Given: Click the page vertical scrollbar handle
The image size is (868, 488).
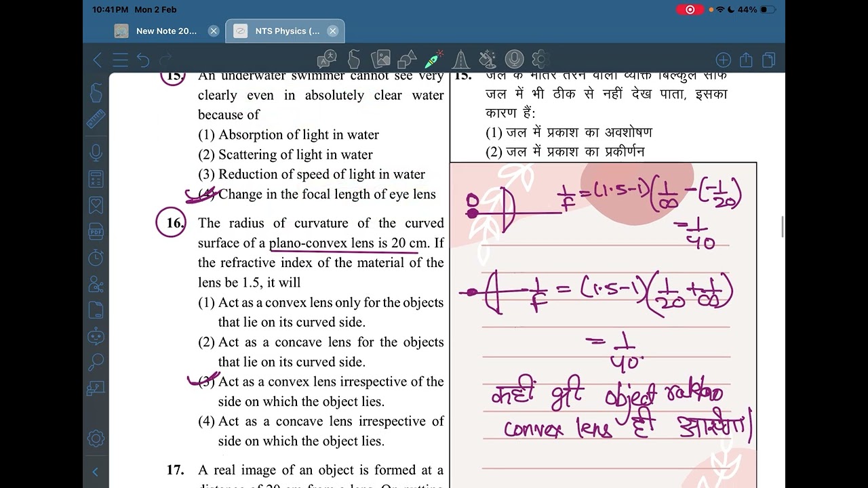Looking at the screenshot, I should click(x=783, y=227).
